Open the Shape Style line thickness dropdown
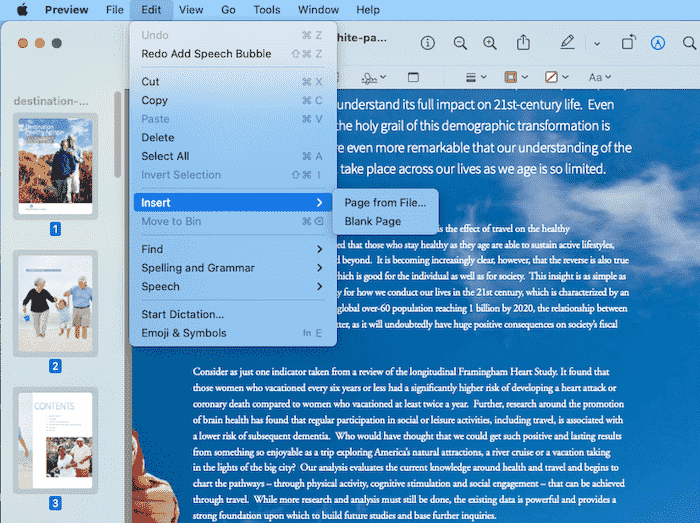Image resolution: width=700 pixels, height=523 pixels. pyautogui.click(x=476, y=77)
